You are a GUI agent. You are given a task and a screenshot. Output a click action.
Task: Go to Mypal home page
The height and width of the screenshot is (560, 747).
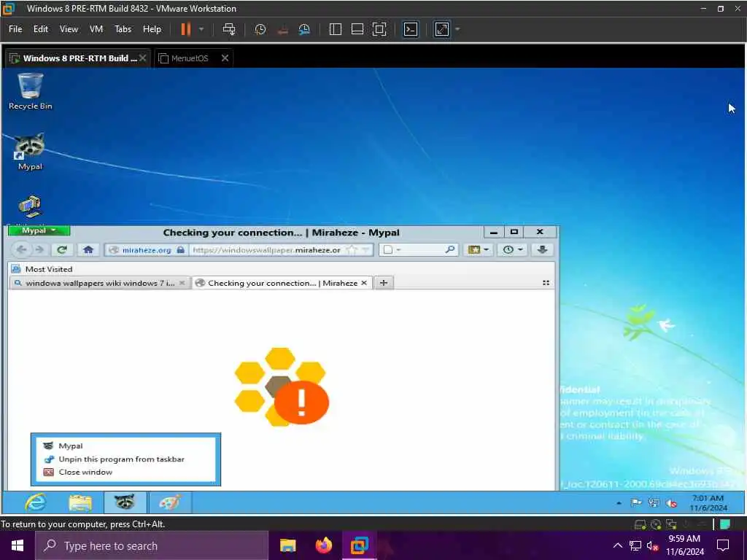coord(88,249)
